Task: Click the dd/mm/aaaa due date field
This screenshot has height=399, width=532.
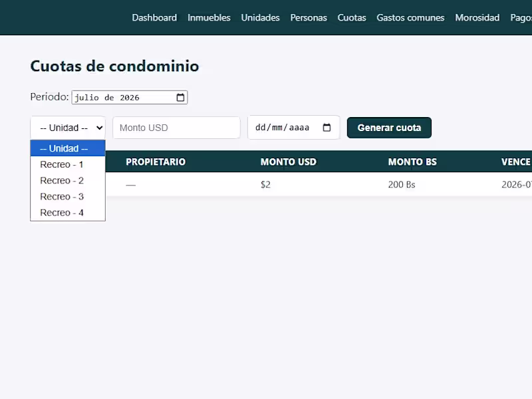Action: click(294, 128)
